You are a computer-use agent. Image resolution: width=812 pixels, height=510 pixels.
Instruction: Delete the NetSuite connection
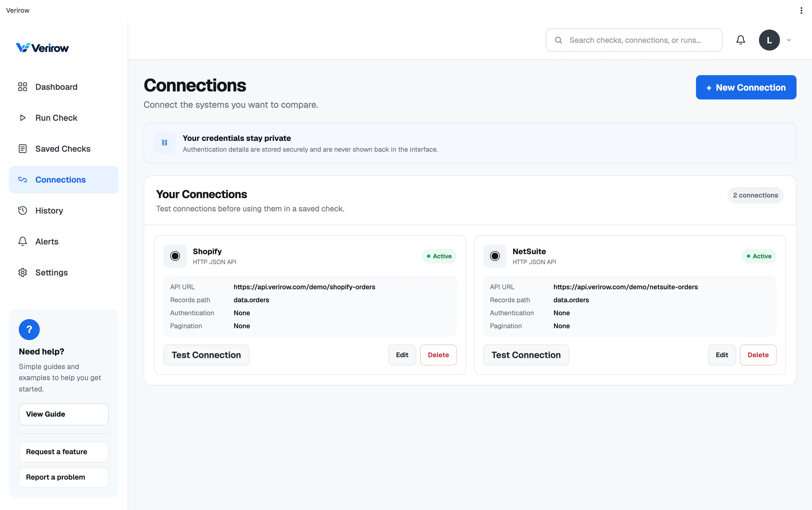(758, 355)
